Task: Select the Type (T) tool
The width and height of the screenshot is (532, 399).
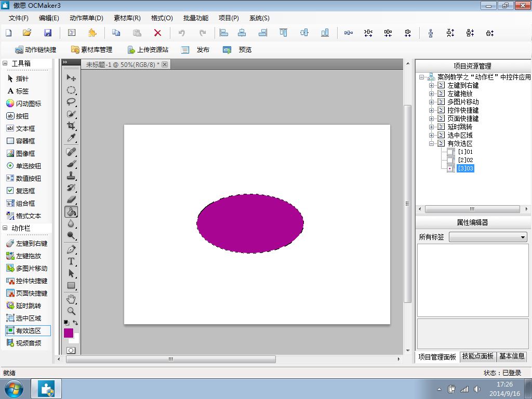Action: (71, 261)
